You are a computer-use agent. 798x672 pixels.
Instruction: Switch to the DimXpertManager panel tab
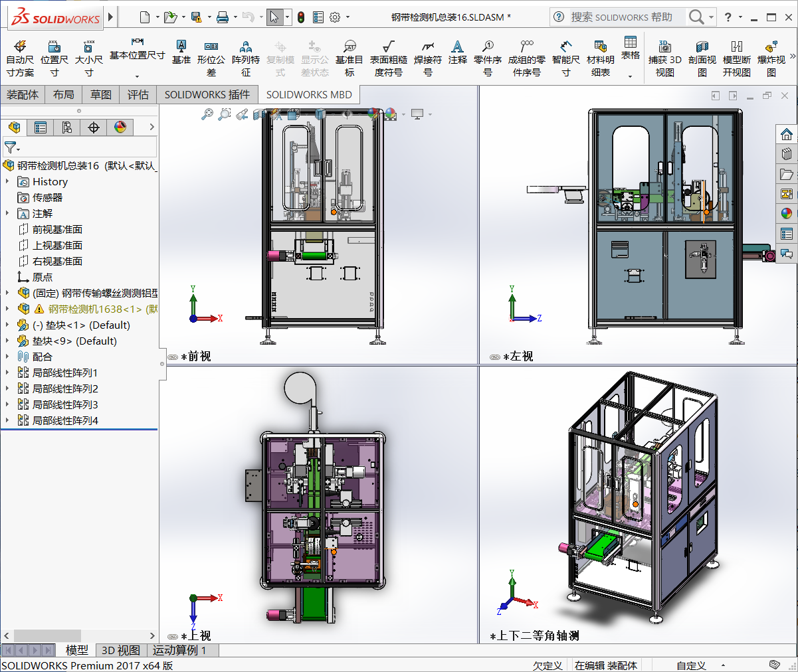point(94,127)
